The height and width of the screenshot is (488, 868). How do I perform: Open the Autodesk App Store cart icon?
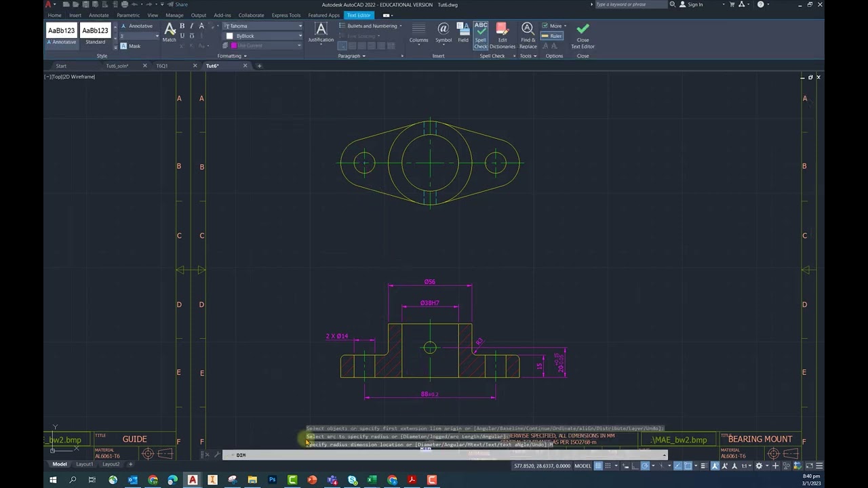point(732,4)
